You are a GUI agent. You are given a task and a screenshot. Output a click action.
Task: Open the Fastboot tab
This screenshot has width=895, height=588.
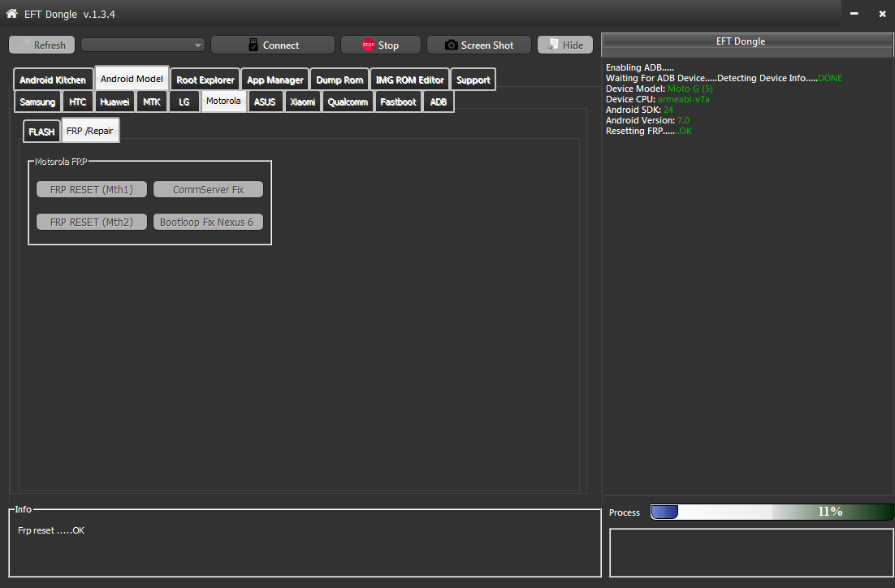pyautogui.click(x=399, y=102)
